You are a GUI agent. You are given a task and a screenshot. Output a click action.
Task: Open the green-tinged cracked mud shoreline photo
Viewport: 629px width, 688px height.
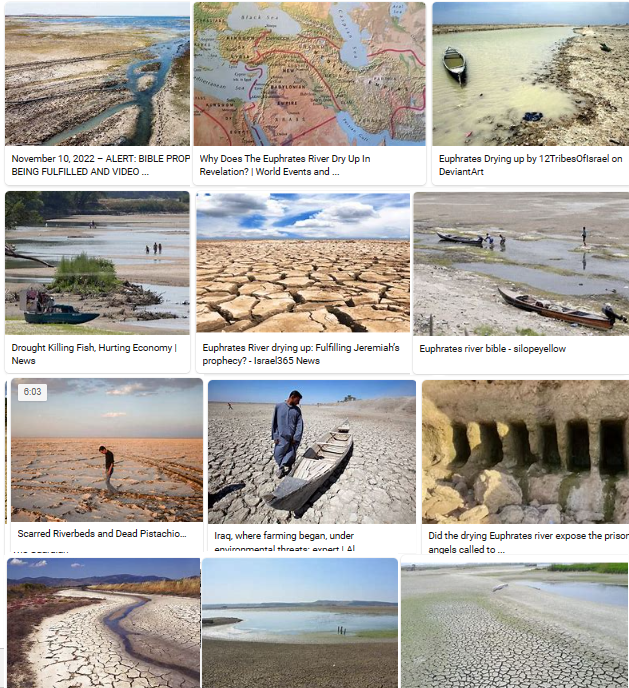point(515,625)
